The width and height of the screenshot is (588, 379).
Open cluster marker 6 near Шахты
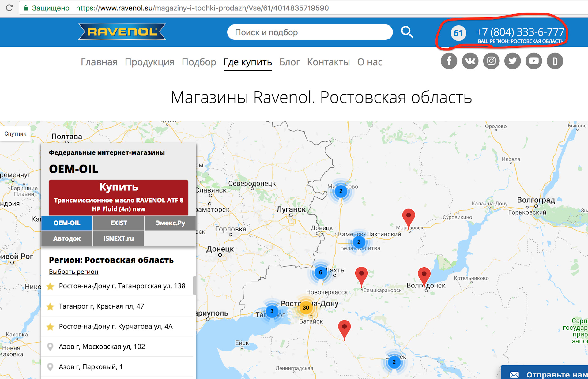320,272
